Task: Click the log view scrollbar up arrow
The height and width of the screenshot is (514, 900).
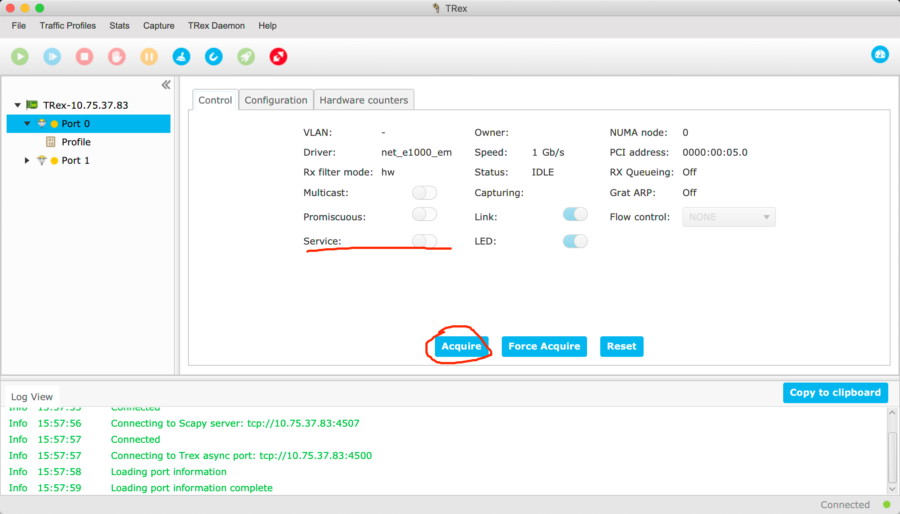Action: point(892,412)
